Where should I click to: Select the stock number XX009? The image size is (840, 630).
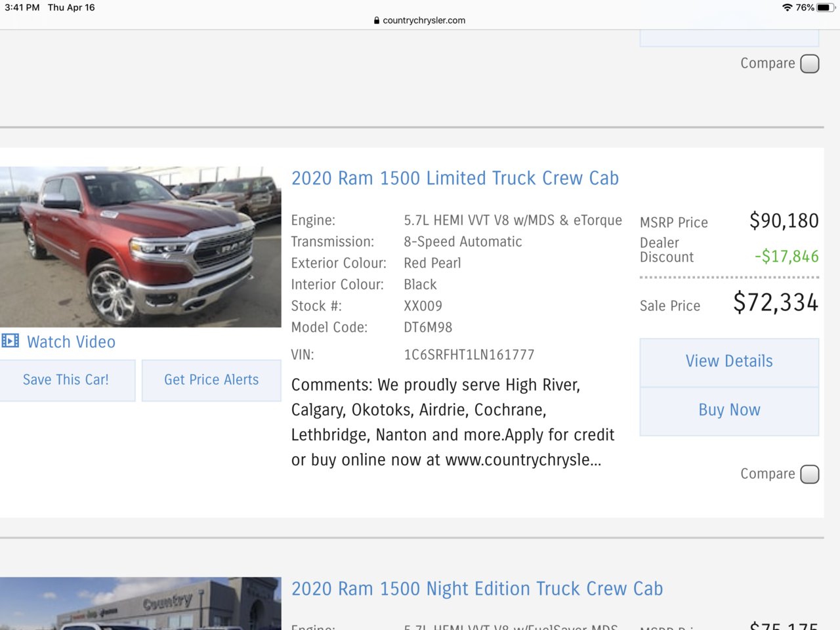(x=423, y=306)
